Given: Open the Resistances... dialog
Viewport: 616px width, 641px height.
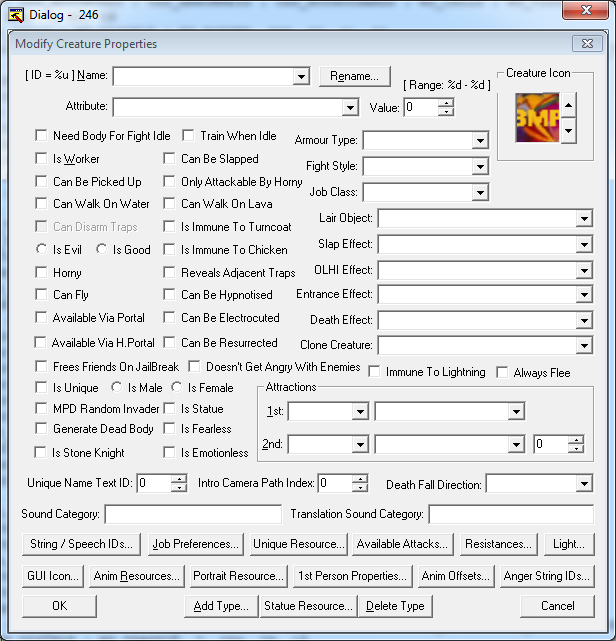Looking at the screenshot, I should (499, 544).
